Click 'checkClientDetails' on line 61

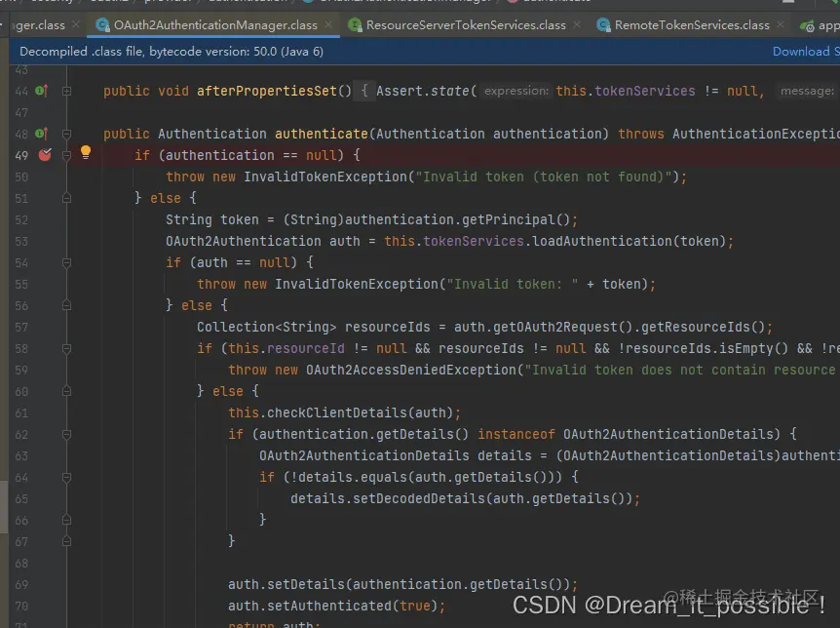(337, 412)
